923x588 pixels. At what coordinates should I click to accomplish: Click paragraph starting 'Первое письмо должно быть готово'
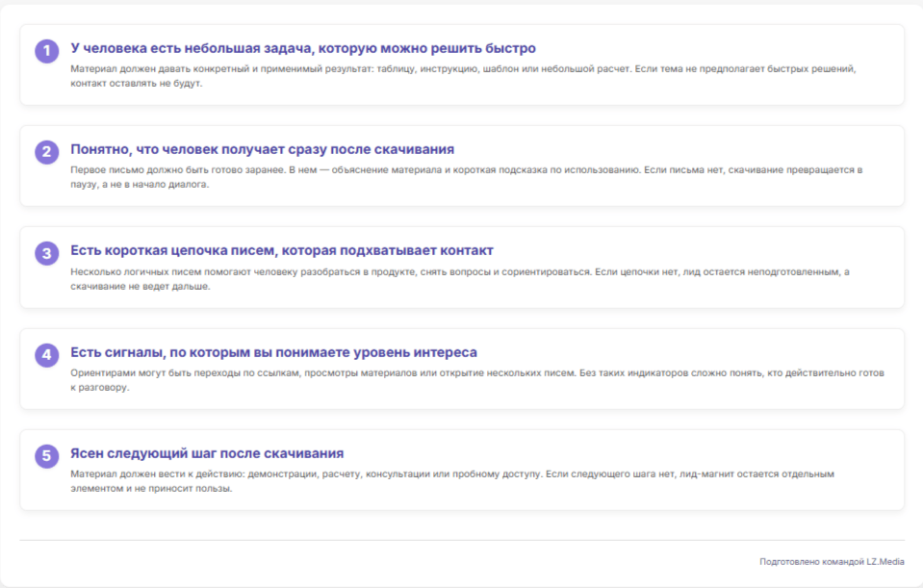(466, 177)
